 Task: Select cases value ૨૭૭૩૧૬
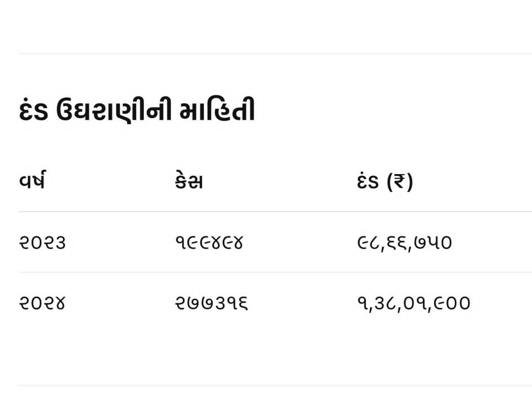[x=211, y=303]
